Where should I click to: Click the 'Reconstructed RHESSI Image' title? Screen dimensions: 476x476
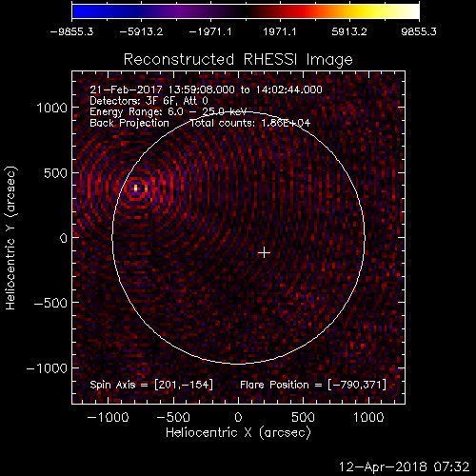pos(238,60)
